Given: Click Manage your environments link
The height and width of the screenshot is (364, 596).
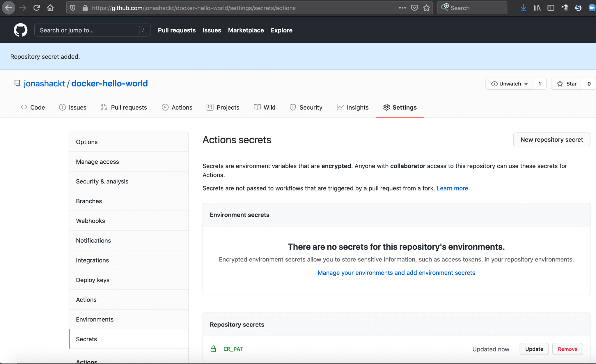Looking at the screenshot, I should click(396, 273).
